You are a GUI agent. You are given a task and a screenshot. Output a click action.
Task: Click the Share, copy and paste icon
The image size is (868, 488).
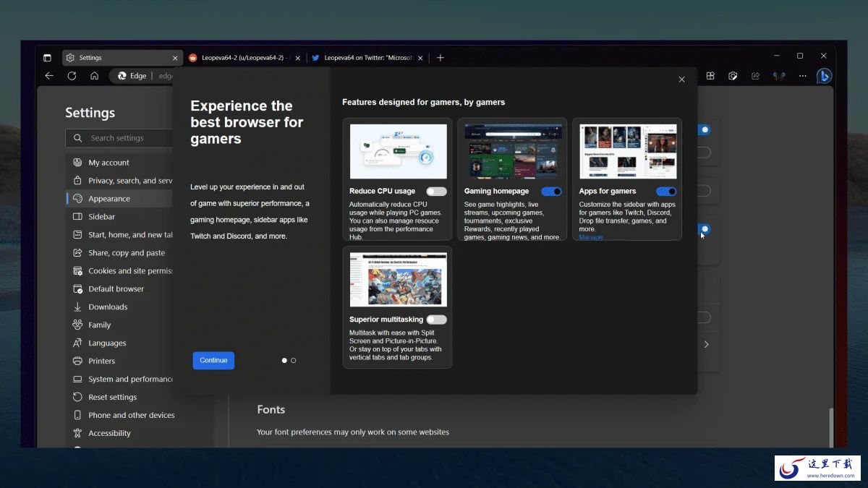pyautogui.click(x=77, y=253)
